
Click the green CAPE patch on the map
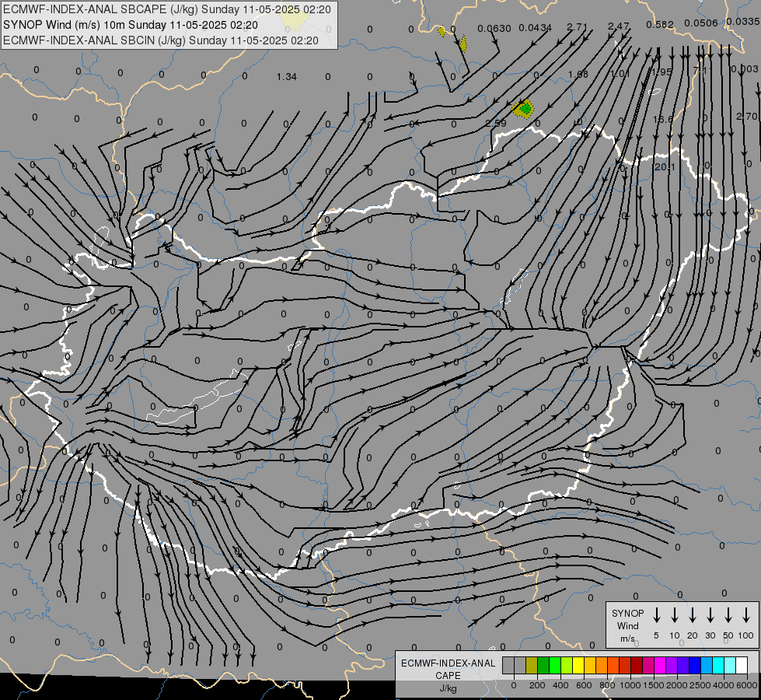(x=525, y=108)
